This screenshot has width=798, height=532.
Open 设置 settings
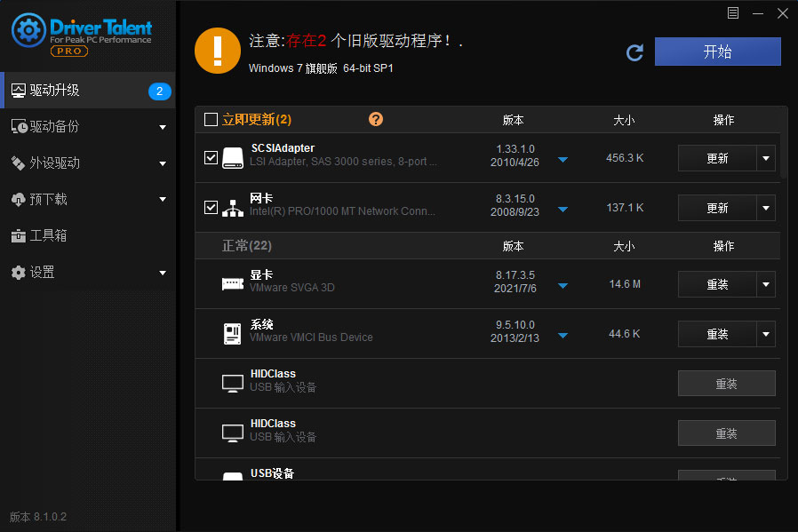42,272
